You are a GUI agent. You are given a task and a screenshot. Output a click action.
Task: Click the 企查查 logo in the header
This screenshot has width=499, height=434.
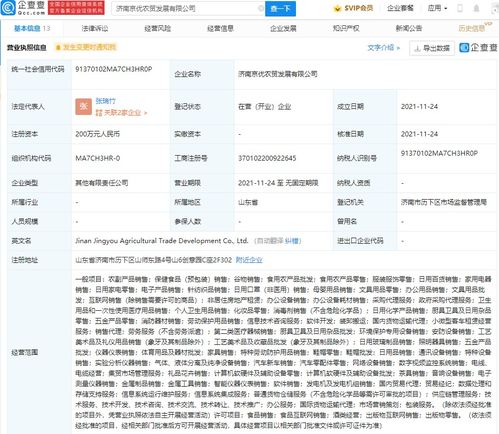pyautogui.click(x=23, y=8)
